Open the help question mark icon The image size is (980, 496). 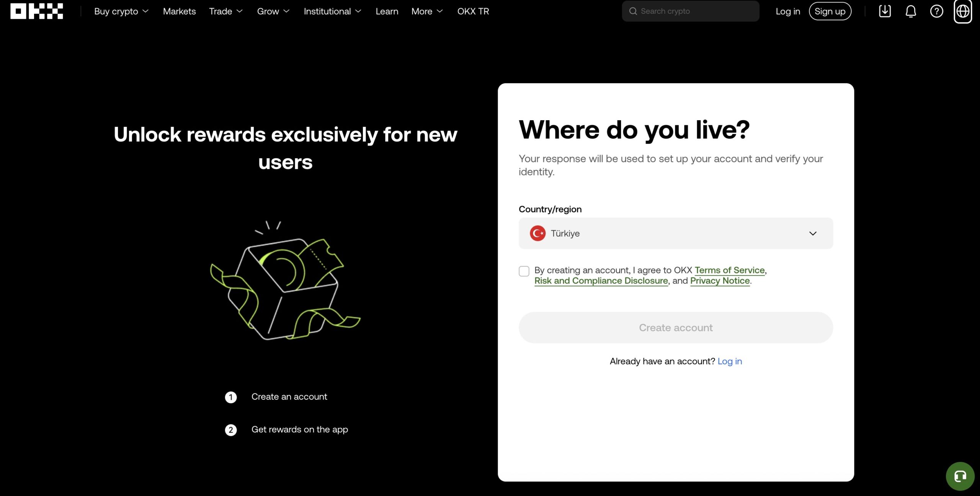pos(936,11)
